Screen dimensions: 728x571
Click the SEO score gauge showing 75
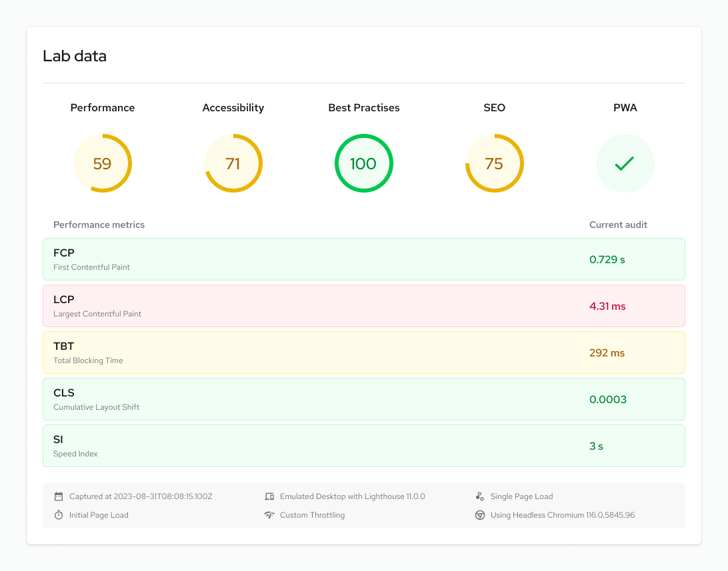pyautogui.click(x=494, y=163)
